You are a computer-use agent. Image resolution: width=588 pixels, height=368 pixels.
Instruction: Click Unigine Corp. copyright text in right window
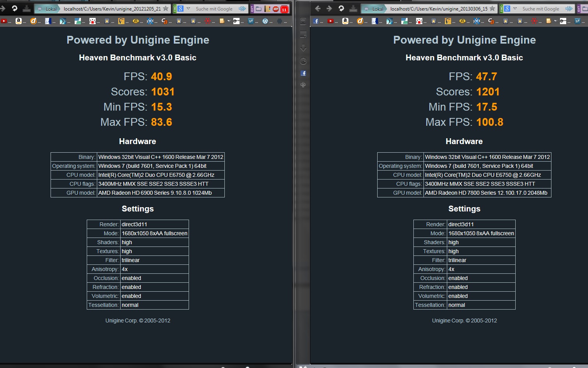(x=464, y=320)
